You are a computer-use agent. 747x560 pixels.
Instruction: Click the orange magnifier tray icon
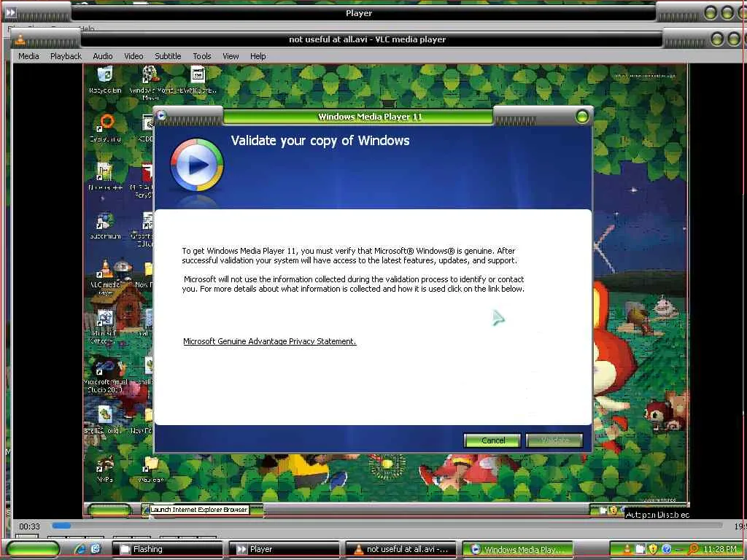(693, 548)
